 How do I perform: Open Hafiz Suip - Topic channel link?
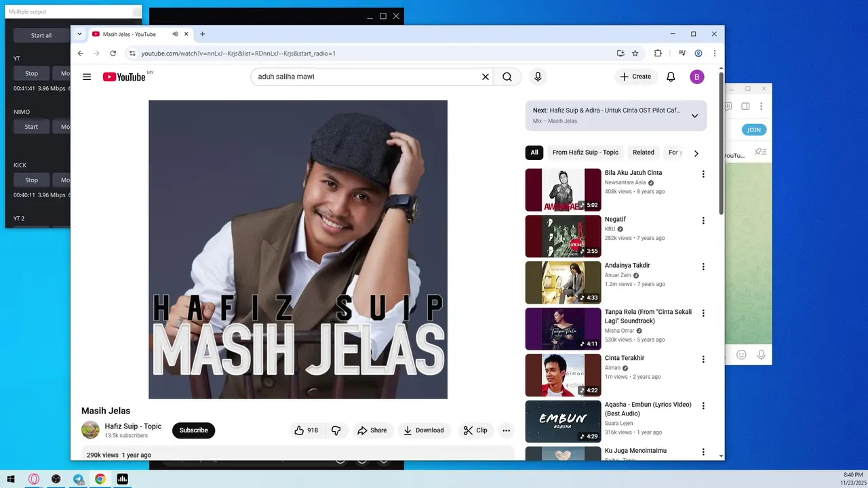coord(133,426)
